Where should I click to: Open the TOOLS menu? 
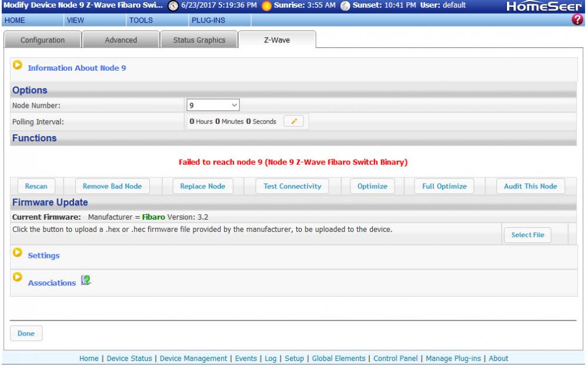point(141,20)
